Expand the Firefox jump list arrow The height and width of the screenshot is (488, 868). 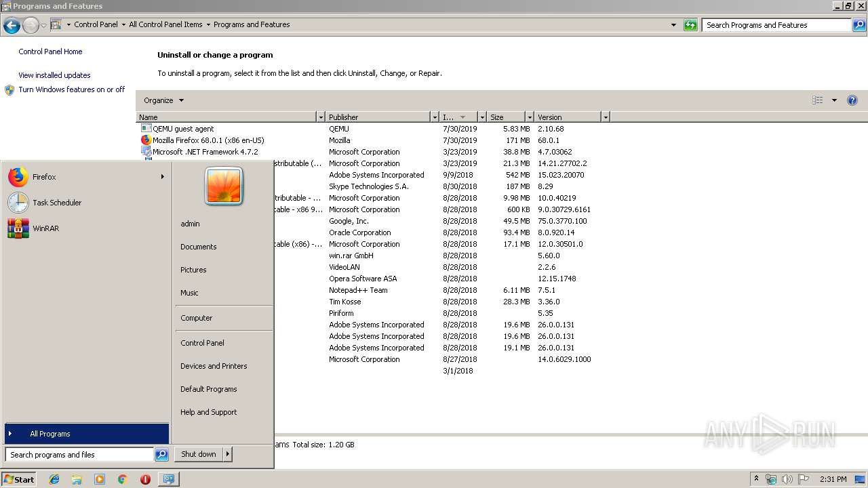click(x=163, y=177)
